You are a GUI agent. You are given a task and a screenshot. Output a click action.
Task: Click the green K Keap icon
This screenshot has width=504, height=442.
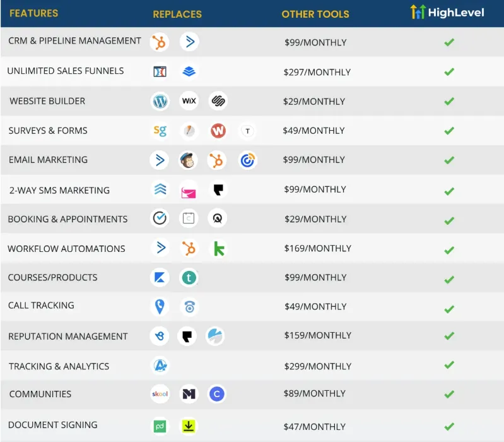tap(220, 249)
